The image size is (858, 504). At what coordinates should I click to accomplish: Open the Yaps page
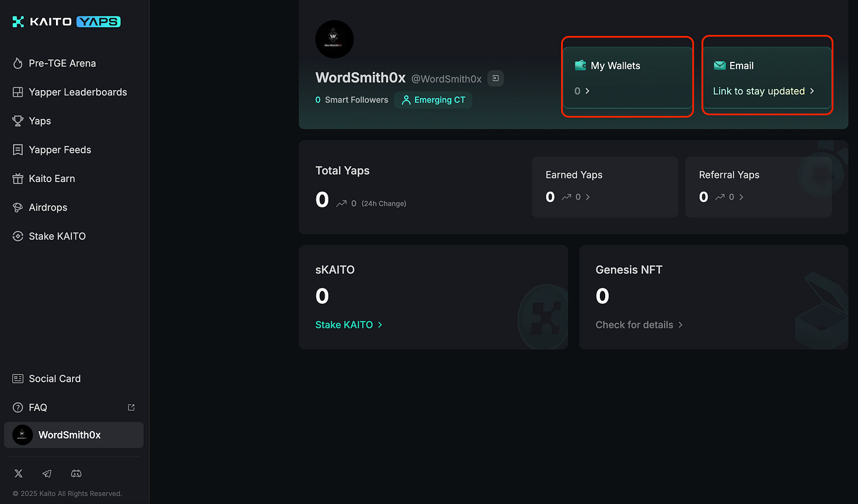pyautogui.click(x=40, y=121)
